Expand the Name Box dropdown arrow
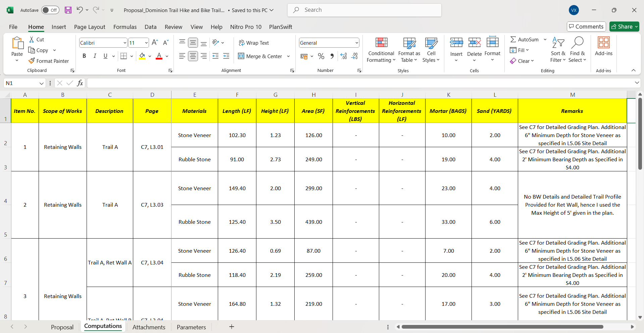 pyautogui.click(x=41, y=83)
